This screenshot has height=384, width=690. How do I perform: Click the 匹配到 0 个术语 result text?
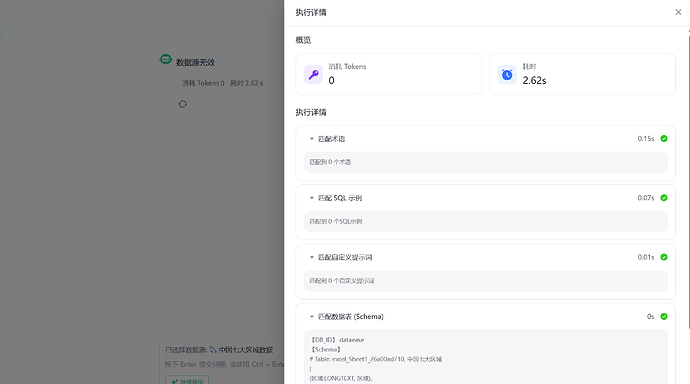pyautogui.click(x=330, y=162)
